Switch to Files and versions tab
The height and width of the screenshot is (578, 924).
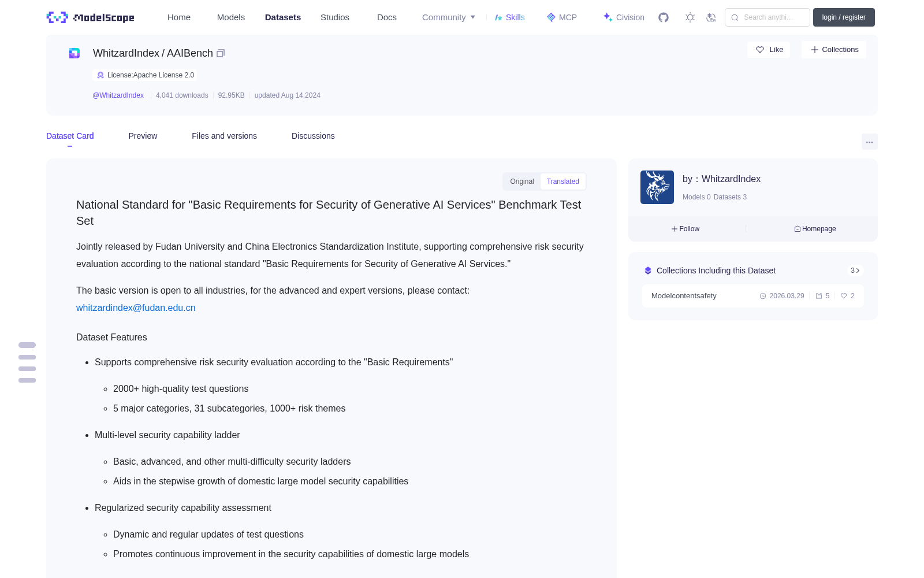click(224, 136)
